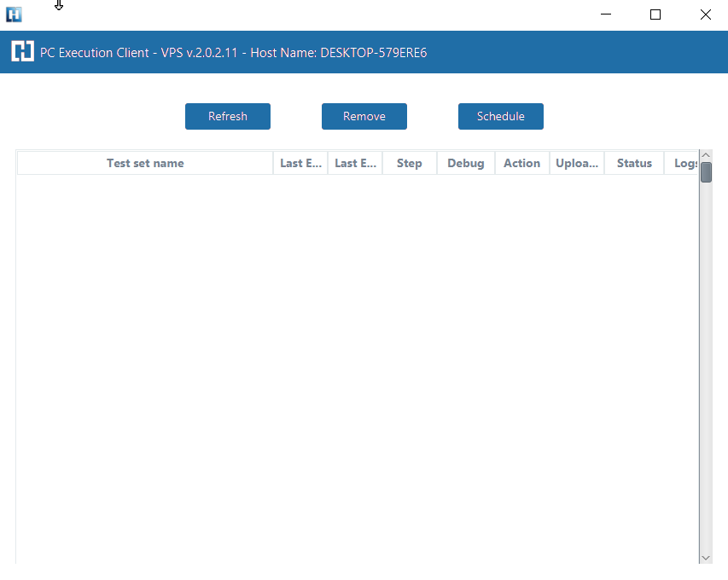Click the vertical scrollbar thumb
Image resolution: width=728 pixels, height=580 pixels.
(x=706, y=173)
